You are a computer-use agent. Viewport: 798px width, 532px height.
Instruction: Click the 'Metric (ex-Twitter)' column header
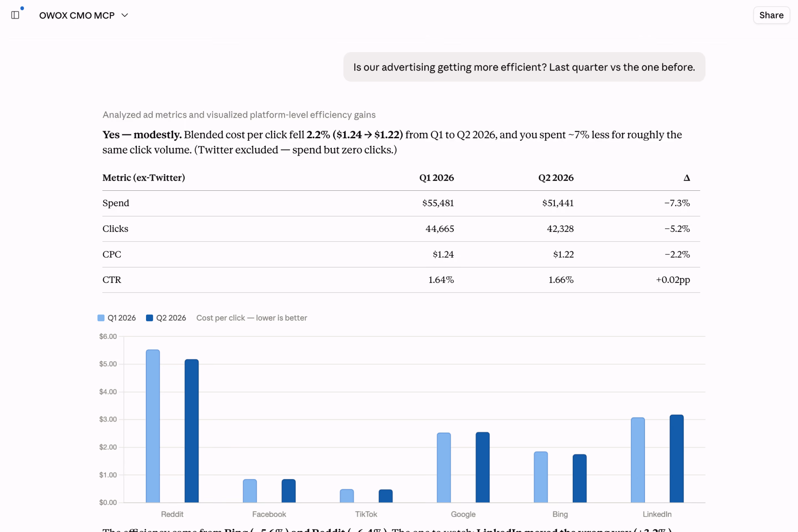point(144,178)
